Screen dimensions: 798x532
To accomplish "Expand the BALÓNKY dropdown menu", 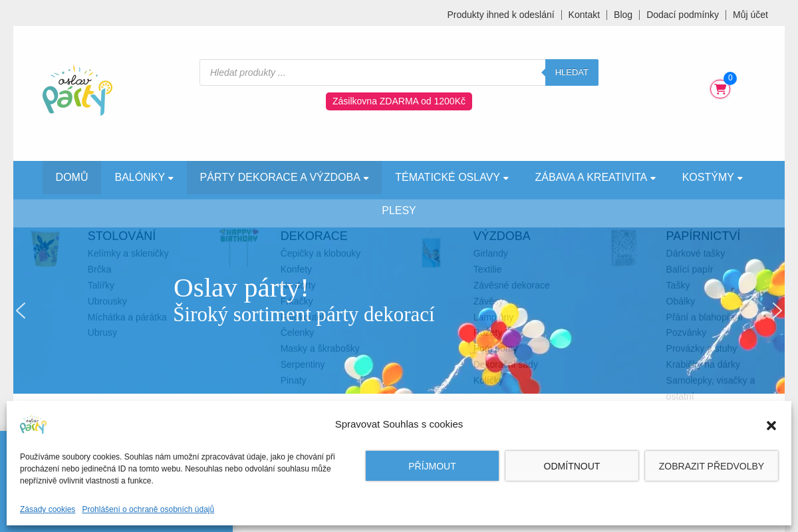I will (144, 178).
